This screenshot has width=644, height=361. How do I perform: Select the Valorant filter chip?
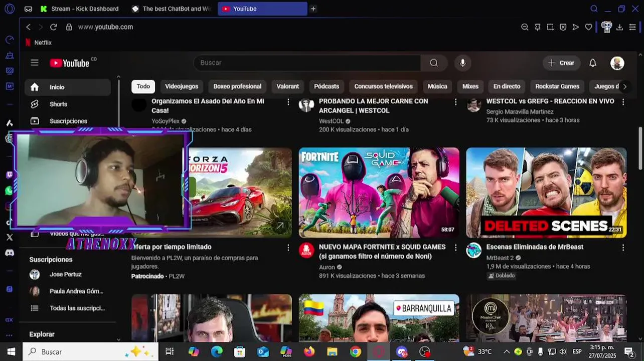288,86
